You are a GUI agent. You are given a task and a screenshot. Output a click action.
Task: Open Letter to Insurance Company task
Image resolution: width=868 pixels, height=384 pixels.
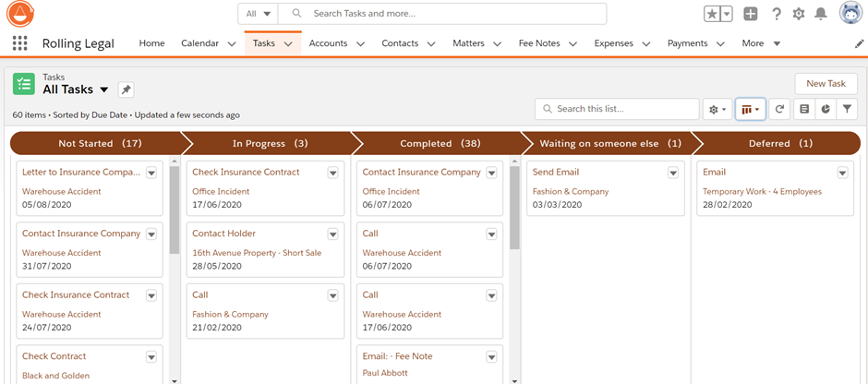point(81,172)
